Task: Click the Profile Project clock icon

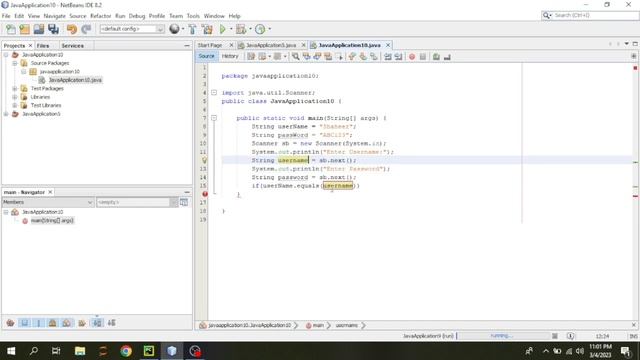Action: tap(260, 29)
